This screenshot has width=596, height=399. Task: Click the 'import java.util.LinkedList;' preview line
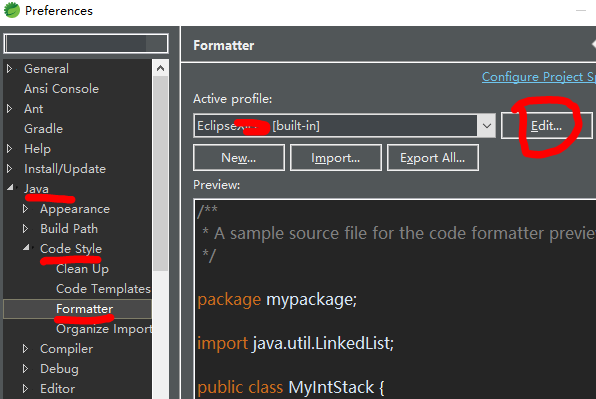[x=296, y=344]
